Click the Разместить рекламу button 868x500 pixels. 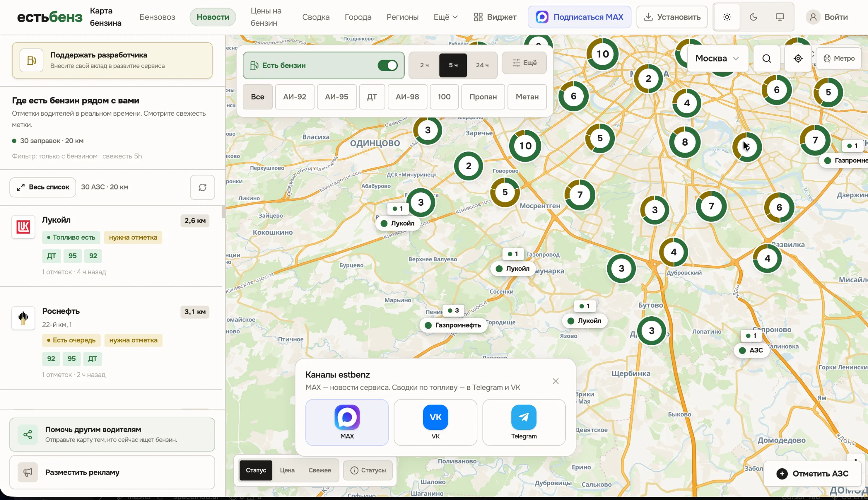point(112,472)
